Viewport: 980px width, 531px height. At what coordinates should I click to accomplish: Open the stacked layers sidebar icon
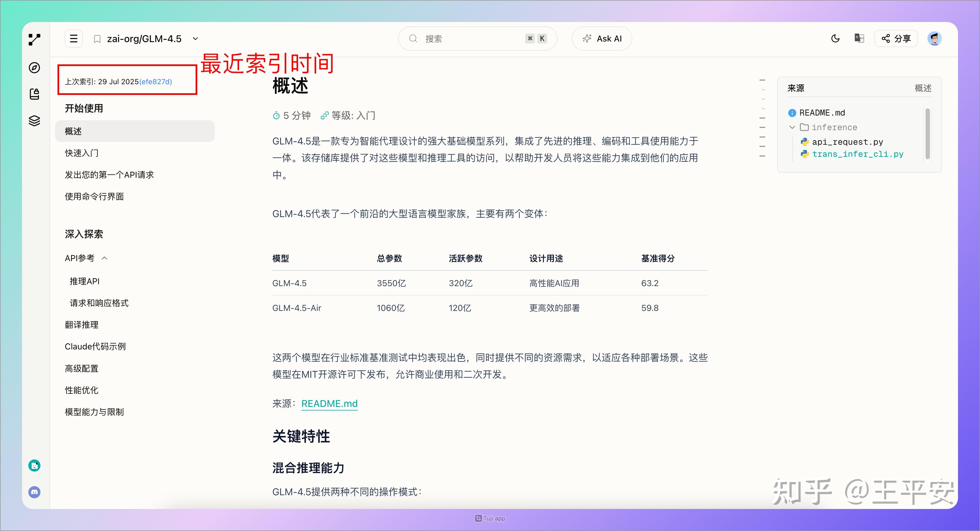click(x=34, y=121)
